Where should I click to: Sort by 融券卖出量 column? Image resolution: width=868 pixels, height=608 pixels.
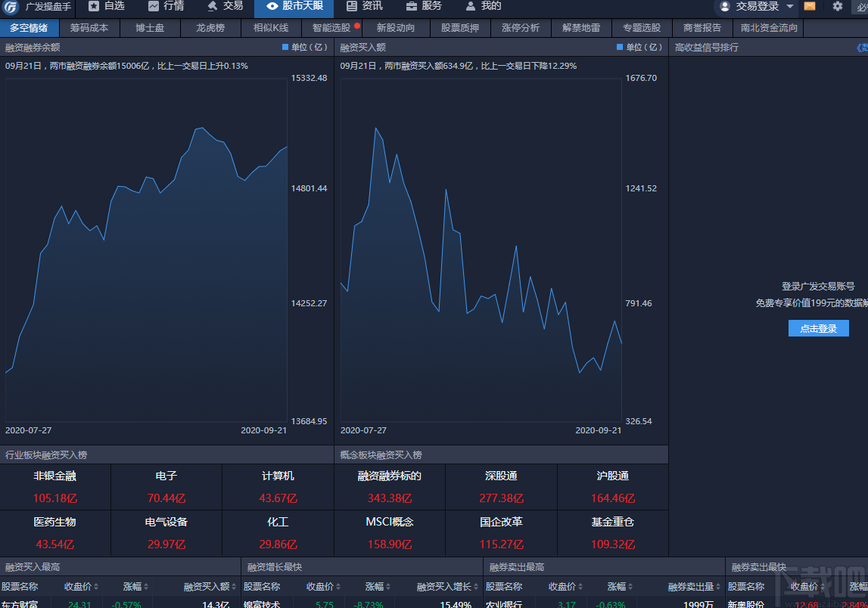click(694, 586)
